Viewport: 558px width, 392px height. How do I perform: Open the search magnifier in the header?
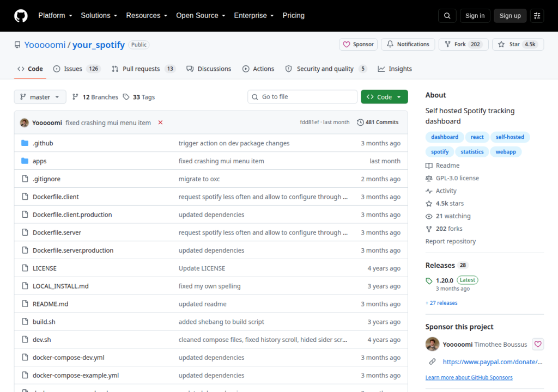447,16
